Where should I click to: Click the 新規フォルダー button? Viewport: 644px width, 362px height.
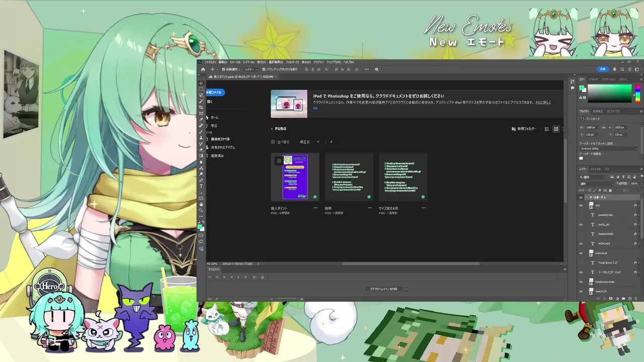click(524, 129)
